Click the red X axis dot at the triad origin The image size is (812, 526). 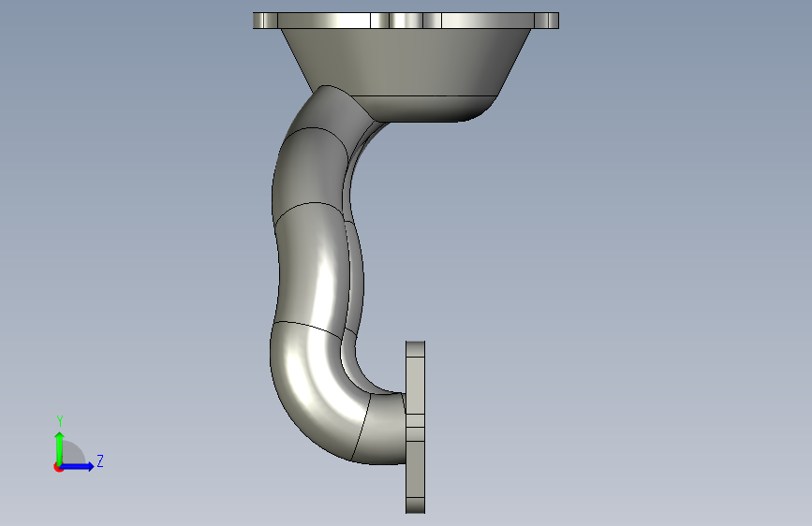(x=58, y=467)
